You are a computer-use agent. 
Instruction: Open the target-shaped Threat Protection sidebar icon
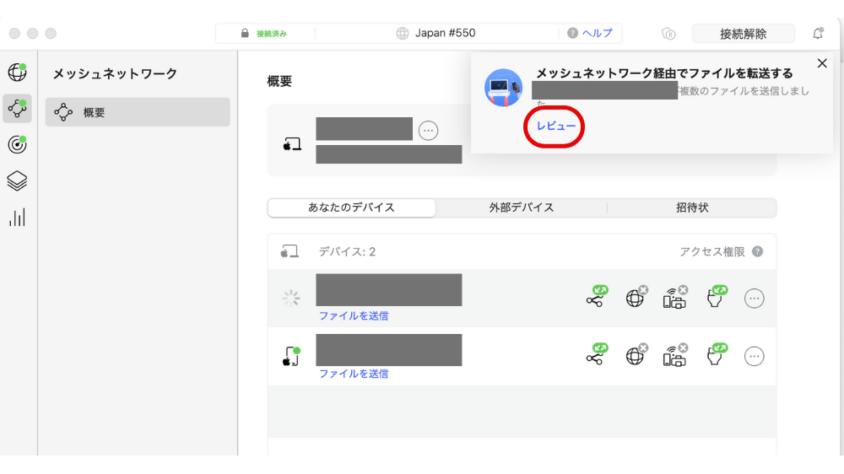click(17, 144)
